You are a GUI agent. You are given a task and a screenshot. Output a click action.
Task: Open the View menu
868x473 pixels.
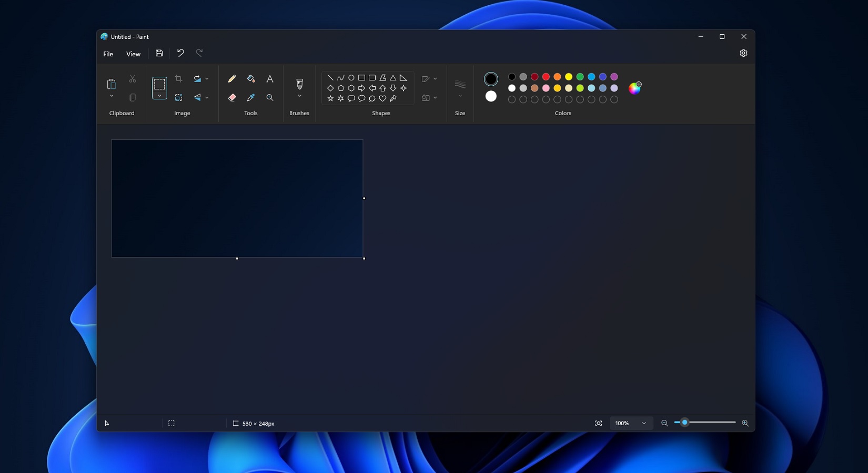pos(133,54)
